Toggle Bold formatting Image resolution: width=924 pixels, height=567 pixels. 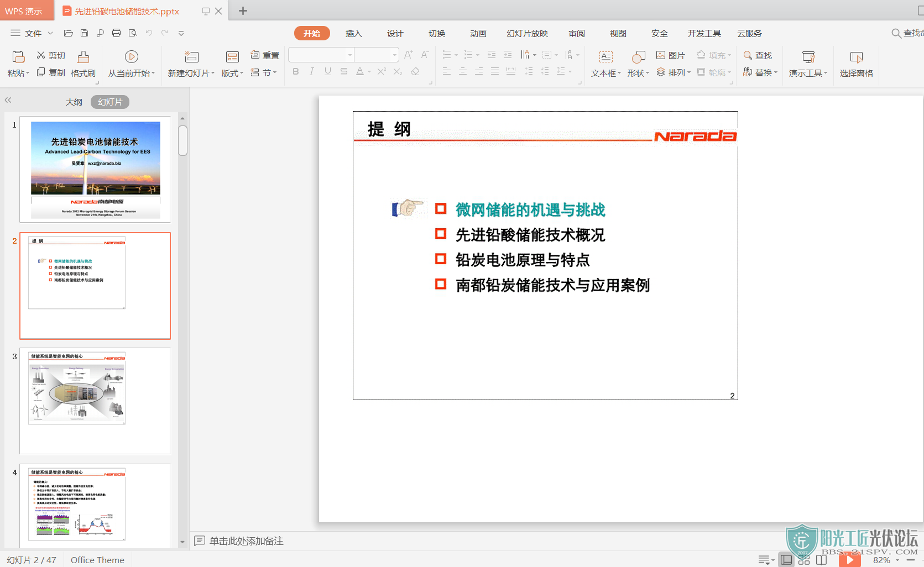pyautogui.click(x=296, y=71)
